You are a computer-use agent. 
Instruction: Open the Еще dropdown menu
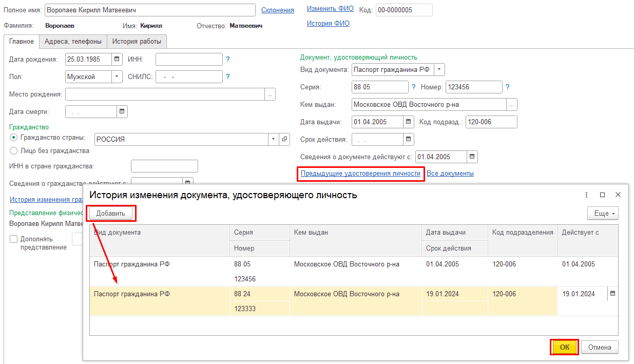603,213
